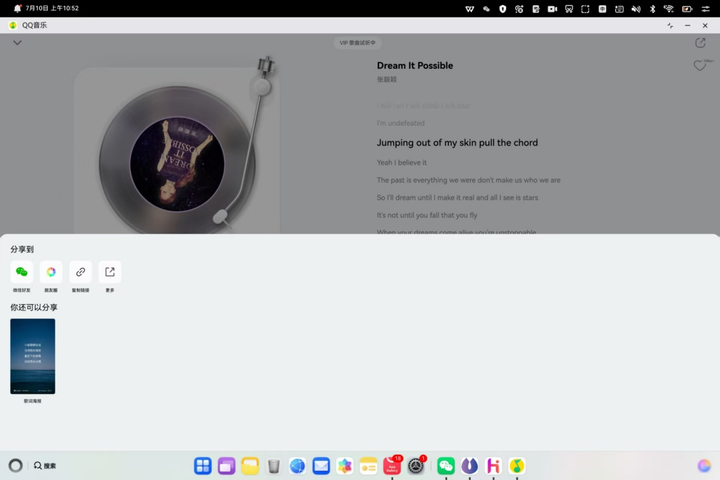Image resolution: width=720 pixels, height=480 pixels.
Task: Click the share icon at top right
Action: [700, 43]
